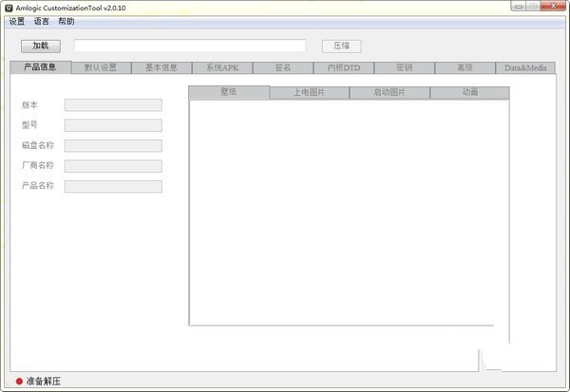Click the 磁盘名称 field
This screenshot has height=392, width=570.
(113, 145)
